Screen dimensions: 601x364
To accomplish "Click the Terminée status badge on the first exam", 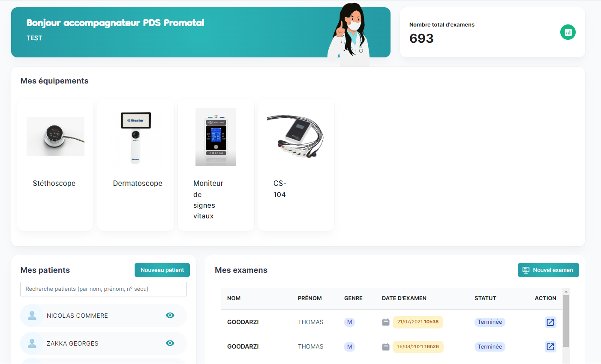I will (490, 322).
